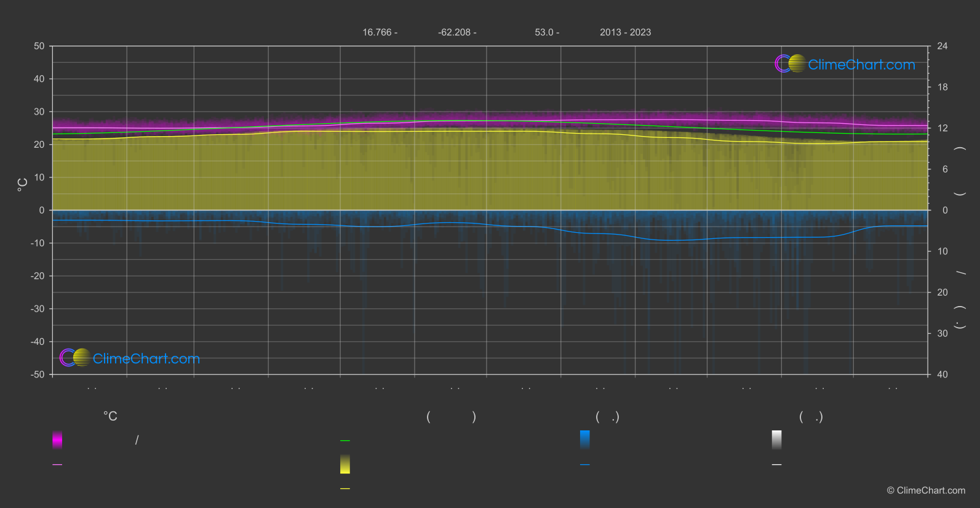The width and height of the screenshot is (980, 508).
Task: Click the ClimeChart logo icon at top right
Action: (790, 64)
